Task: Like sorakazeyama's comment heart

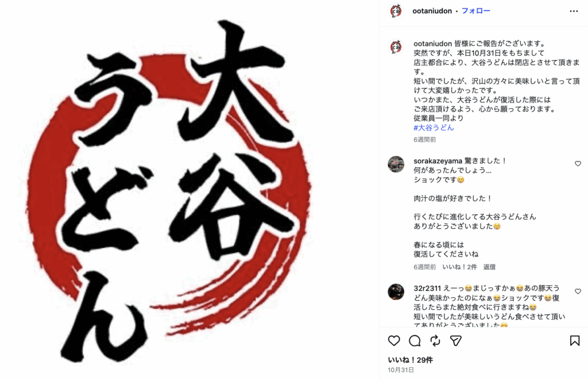Action: click(578, 163)
